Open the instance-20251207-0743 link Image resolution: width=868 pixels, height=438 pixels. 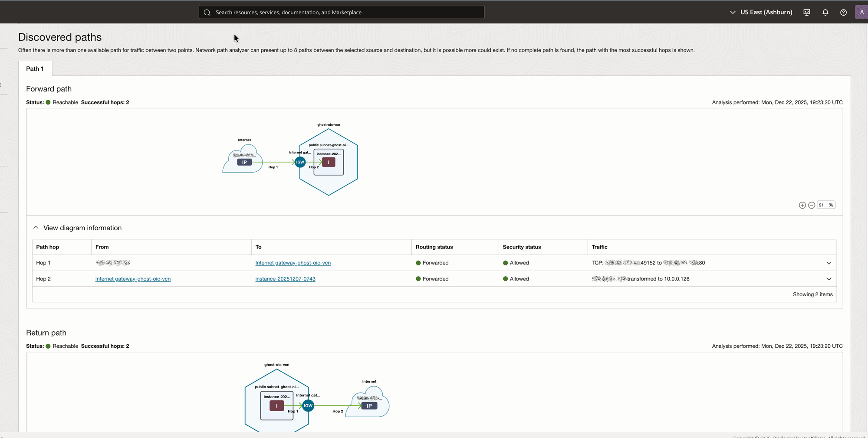tap(285, 279)
